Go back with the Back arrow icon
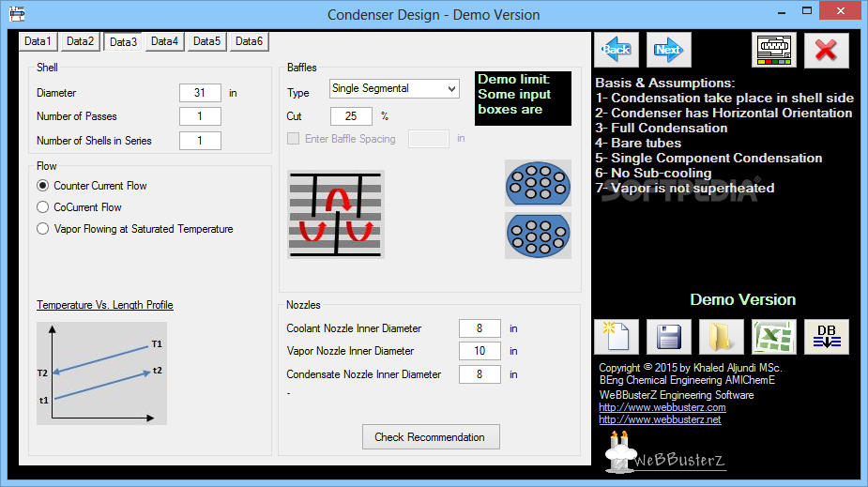Screen dimensions: 868x487 click(x=617, y=50)
